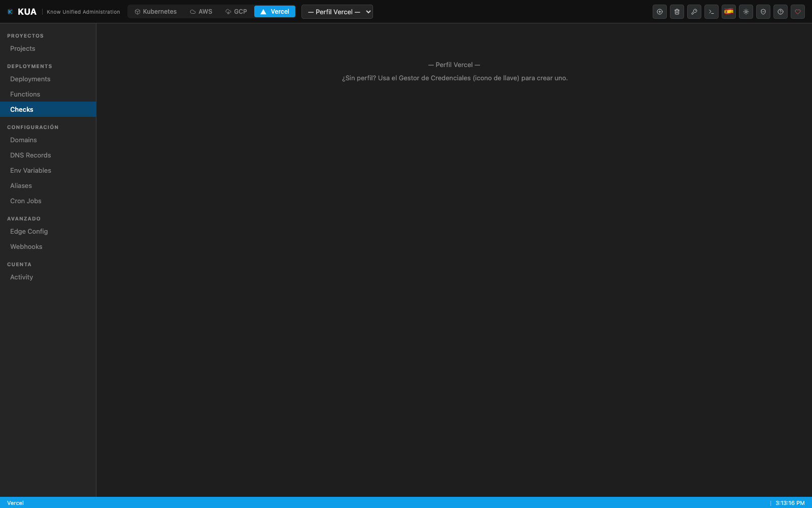Click the CONFIGURACIÓN section header
This screenshot has height=508, width=812.
tap(33, 128)
